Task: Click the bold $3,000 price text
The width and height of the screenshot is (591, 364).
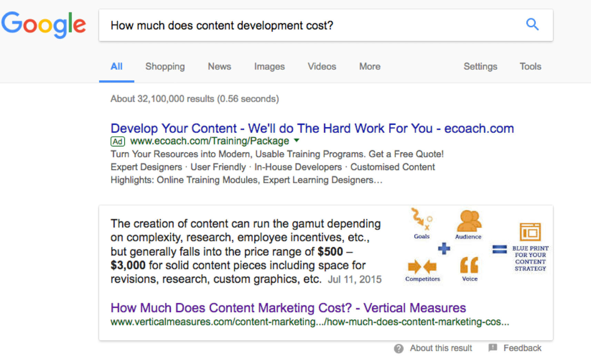Action: tap(128, 265)
